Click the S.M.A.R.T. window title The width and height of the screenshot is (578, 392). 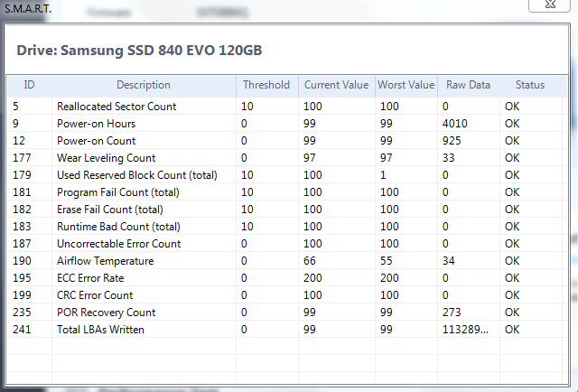28,8
